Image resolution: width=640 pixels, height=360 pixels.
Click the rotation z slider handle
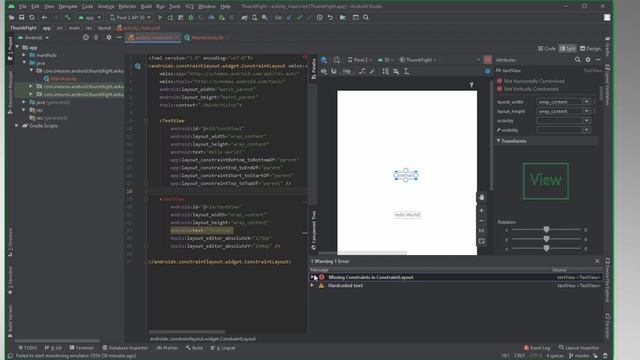[x=546, y=248]
